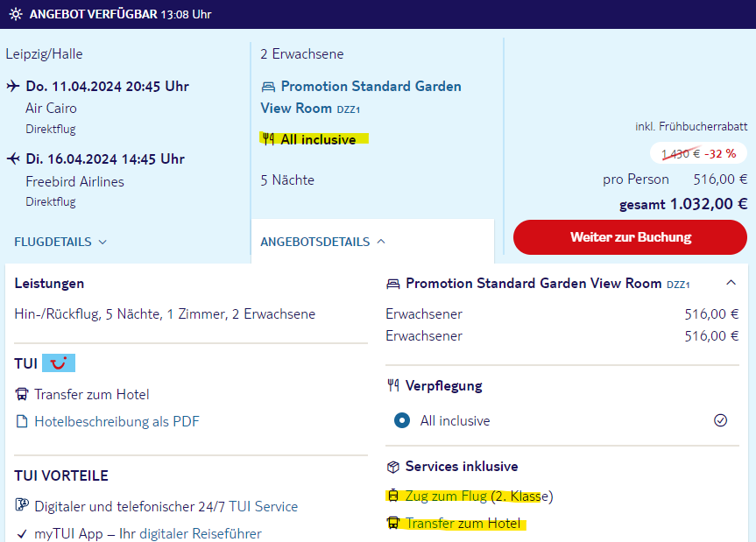Click the circled checkmark on All inclusive row
The image size is (756, 542).
coord(720,420)
